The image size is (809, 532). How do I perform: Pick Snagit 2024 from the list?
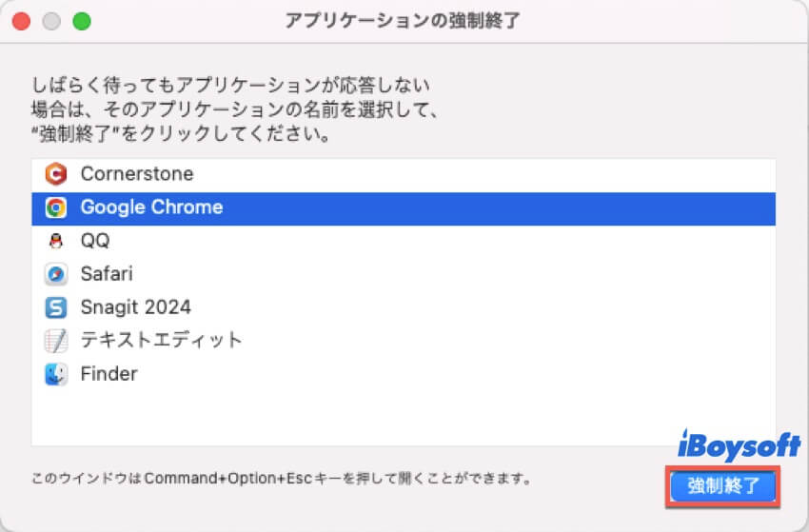pyautogui.click(x=404, y=307)
